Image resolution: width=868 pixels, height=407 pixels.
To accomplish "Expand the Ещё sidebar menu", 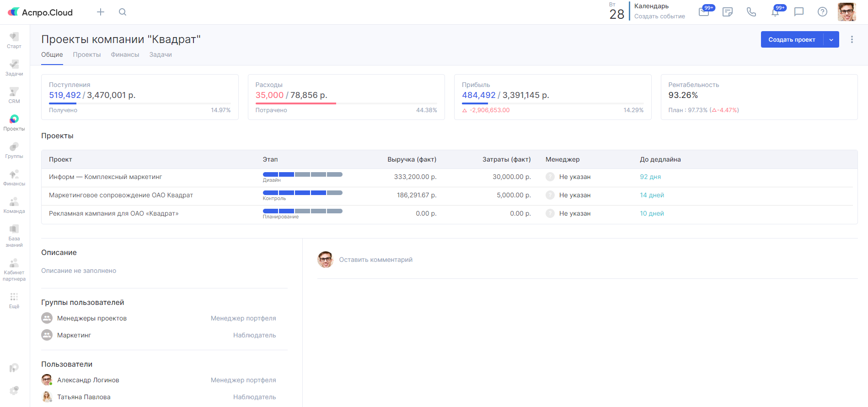I will click(14, 300).
